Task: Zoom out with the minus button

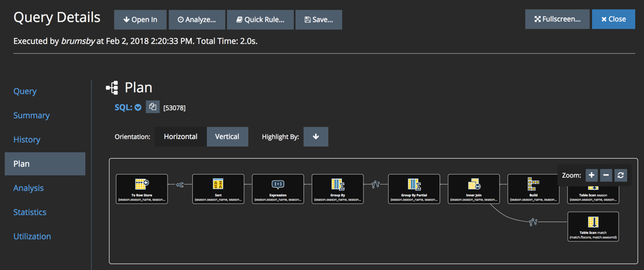Action: (x=606, y=175)
